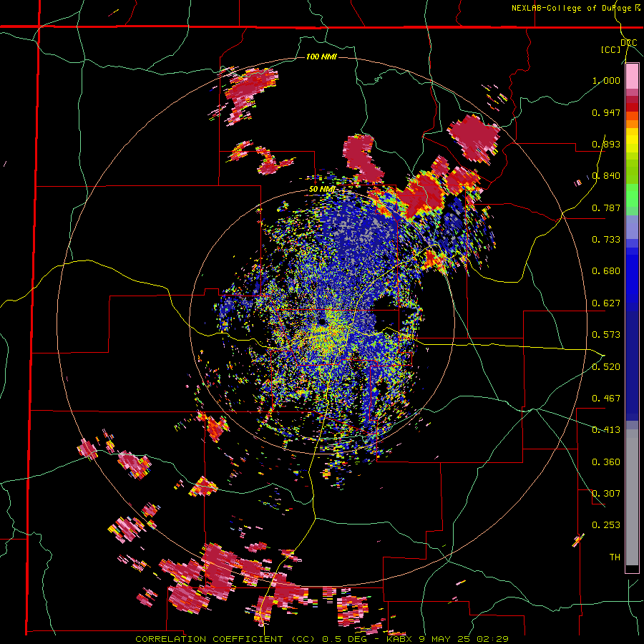
Task: Select the 0.947 colorbar value
Action: pyautogui.click(x=606, y=112)
